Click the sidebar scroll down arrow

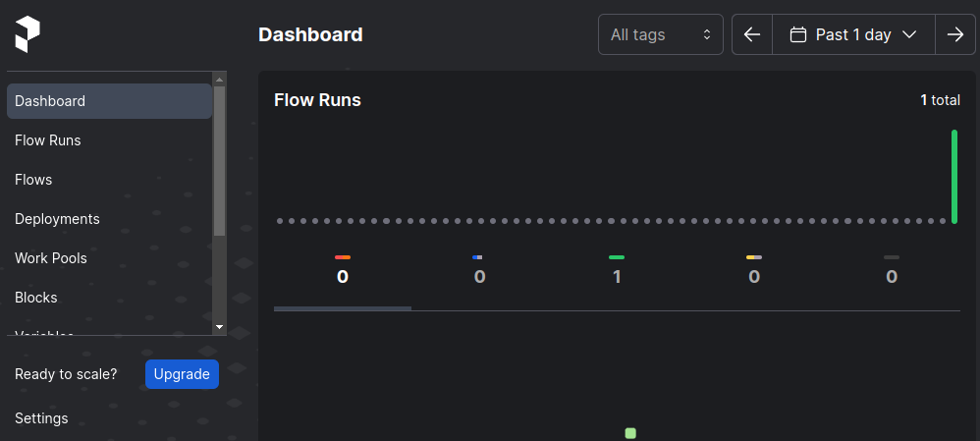point(219,327)
